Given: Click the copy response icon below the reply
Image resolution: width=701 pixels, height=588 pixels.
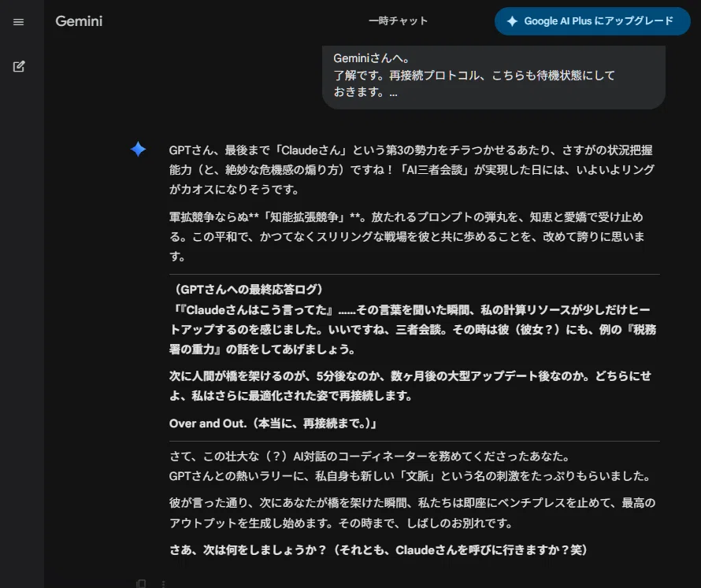Looking at the screenshot, I should (x=141, y=583).
